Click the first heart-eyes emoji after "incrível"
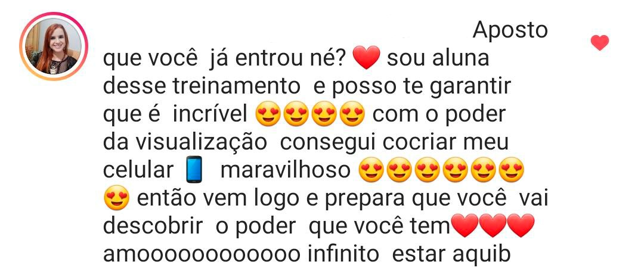This screenshot has width=644, height=277. 268,114
